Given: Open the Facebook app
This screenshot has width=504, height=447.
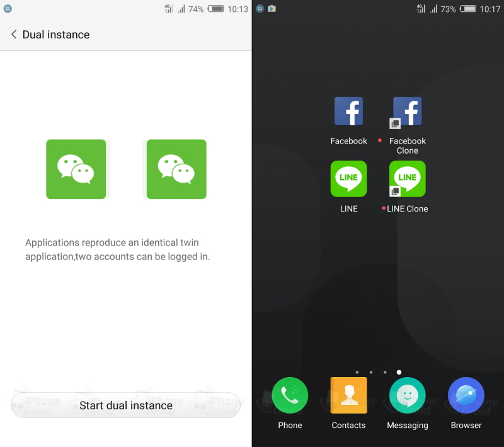Looking at the screenshot, I should click(x=349, y=111).
